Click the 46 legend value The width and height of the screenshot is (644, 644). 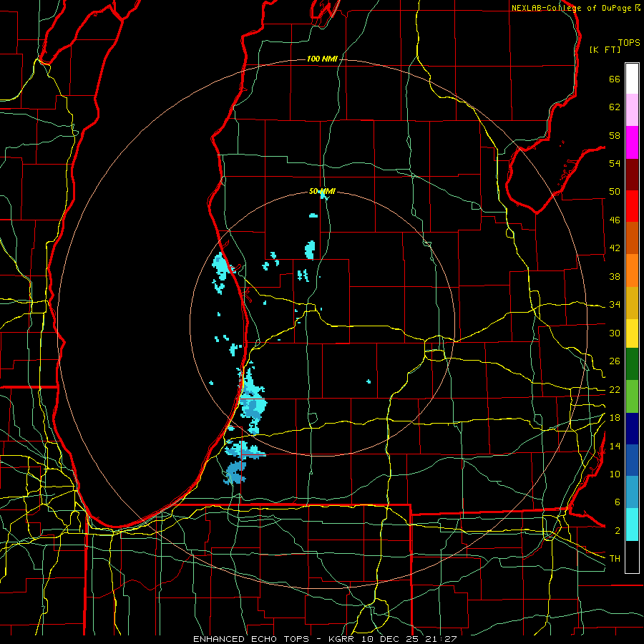[615, 220]
